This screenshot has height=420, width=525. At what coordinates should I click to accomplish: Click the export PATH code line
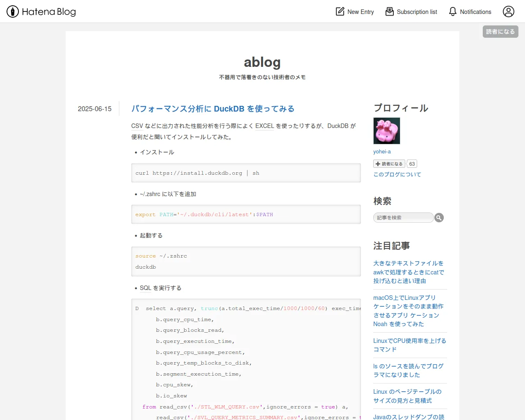pyautogui.click(x=204, y=215)
